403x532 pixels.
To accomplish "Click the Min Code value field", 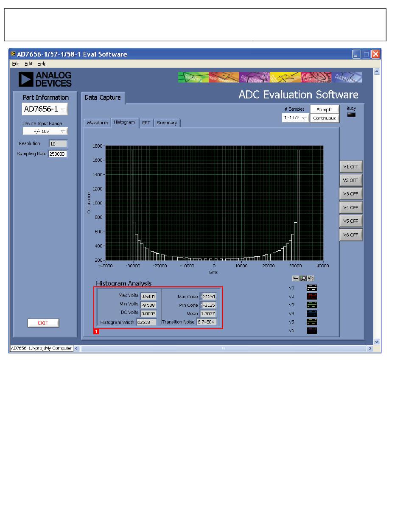I will pyautogui.click(x=208, y=305).
